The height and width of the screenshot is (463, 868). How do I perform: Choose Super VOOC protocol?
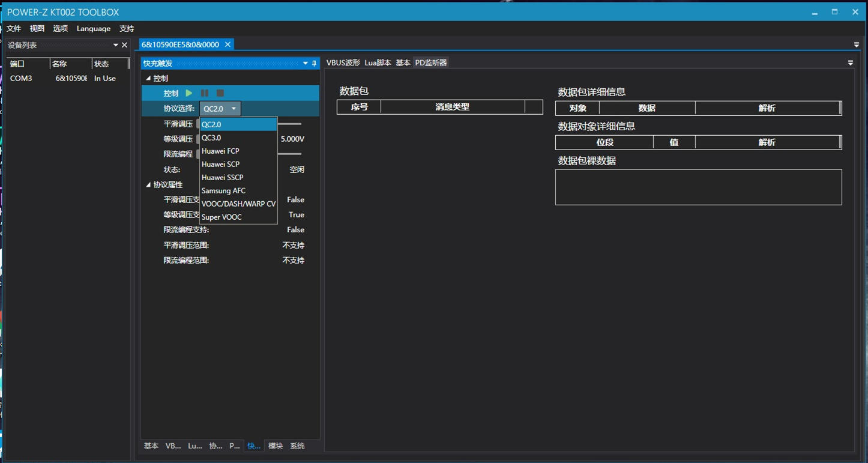pyautogui.click(x=238, y=217)
